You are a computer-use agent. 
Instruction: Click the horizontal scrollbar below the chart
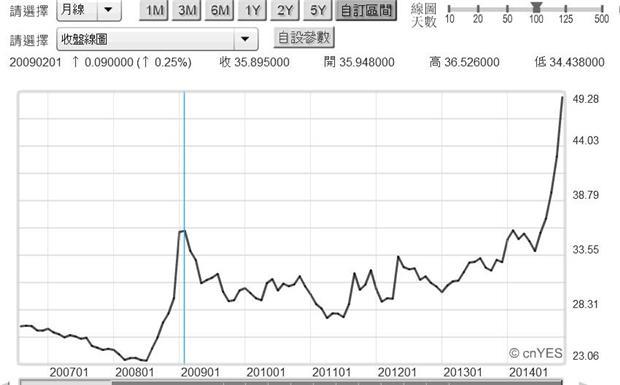(291, 382)
